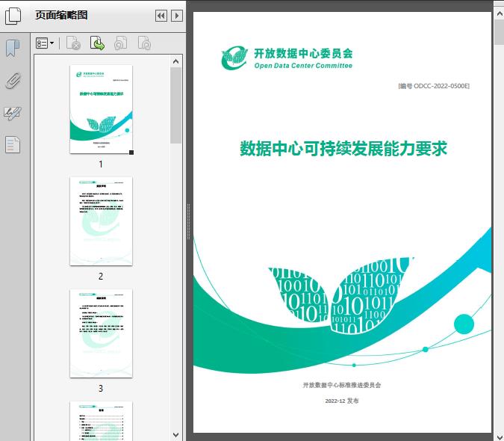Click page number label 2

coord(101,277)
